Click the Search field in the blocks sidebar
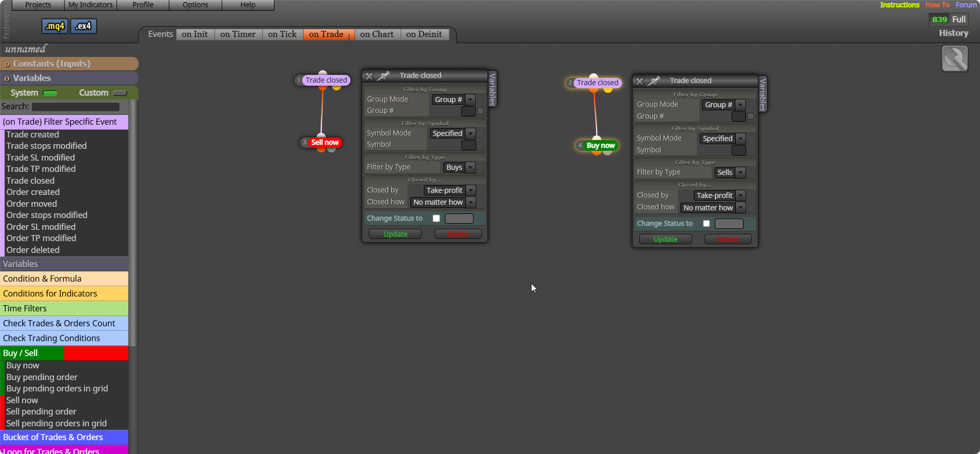Viewport: 980px width, 454px height. [x=75, y=107]
